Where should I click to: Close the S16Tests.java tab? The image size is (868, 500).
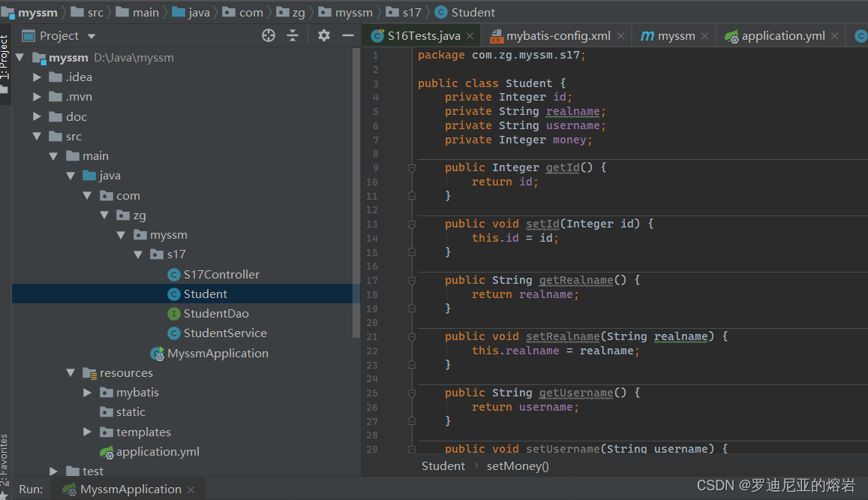click(x=470, y=36)
